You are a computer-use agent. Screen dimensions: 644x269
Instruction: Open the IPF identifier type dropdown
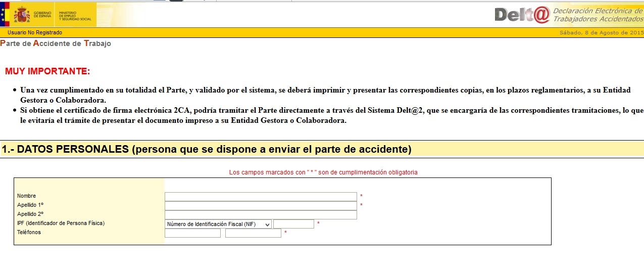coord(218,224)
